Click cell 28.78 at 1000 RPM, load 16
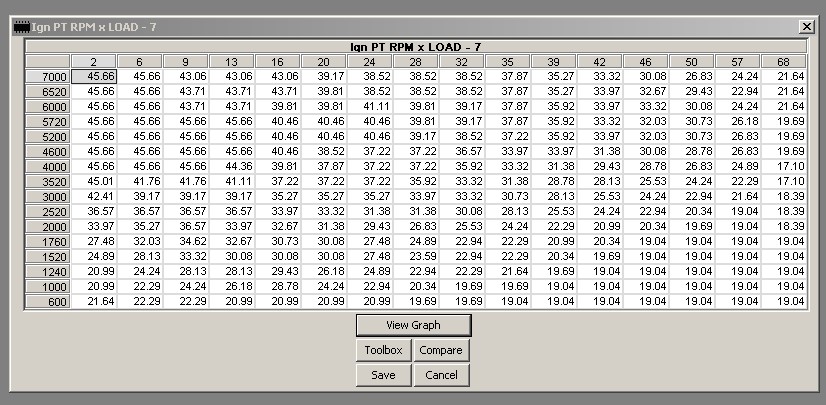This screenshot has height=405, width=826. [x=278, y=287]
